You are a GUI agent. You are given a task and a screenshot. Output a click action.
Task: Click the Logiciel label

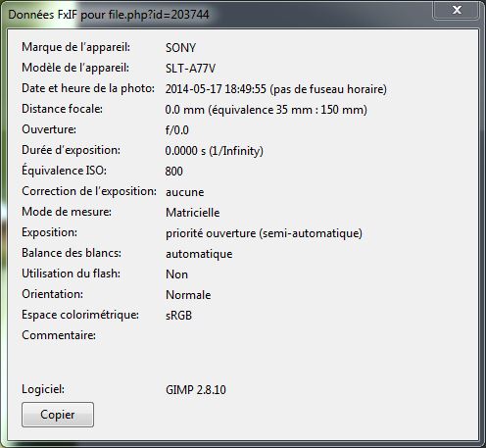pos(43,389)
